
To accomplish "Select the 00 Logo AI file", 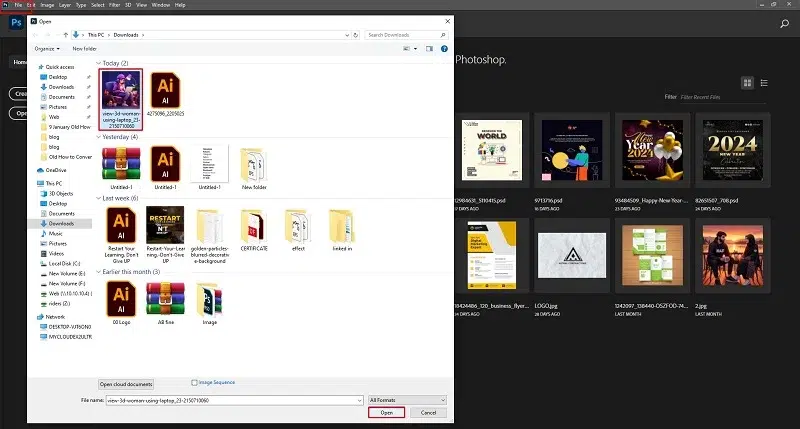I will (x=121, y=303).
